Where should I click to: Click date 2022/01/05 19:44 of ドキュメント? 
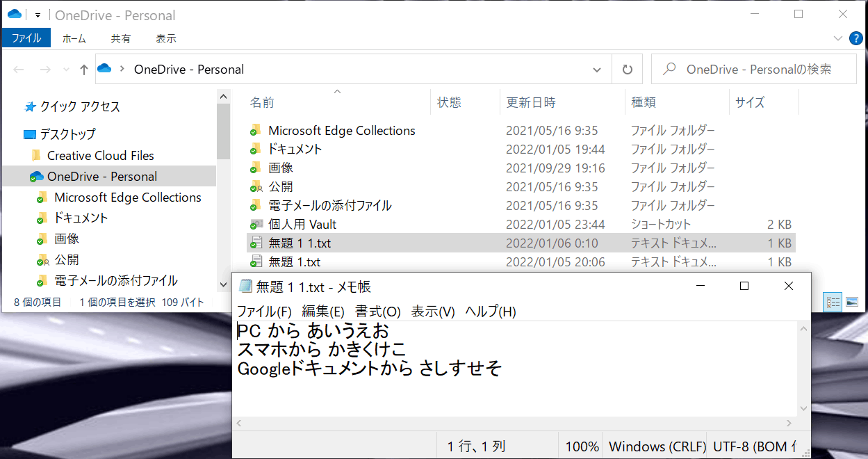point(555,149)
